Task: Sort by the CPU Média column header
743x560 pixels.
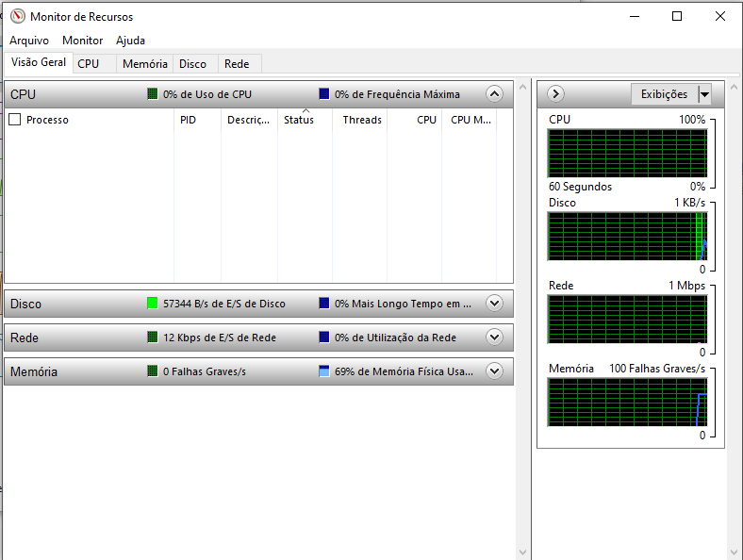Action: click(x=471, y=120)
